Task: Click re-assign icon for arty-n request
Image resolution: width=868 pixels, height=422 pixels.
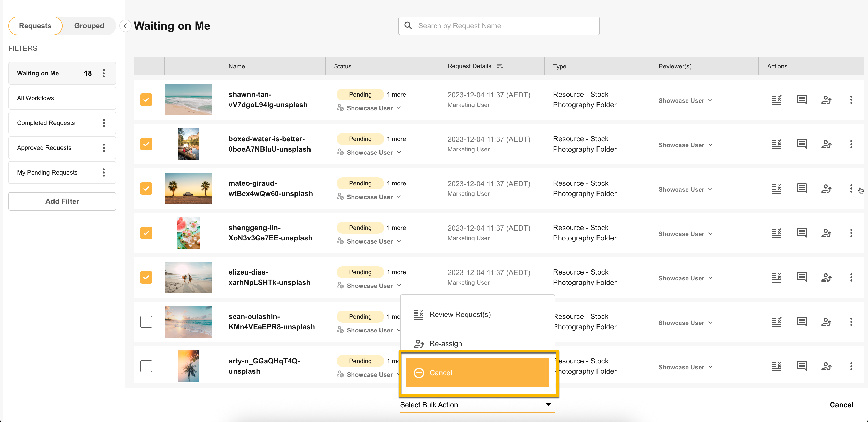Action: tap(826, 366)
